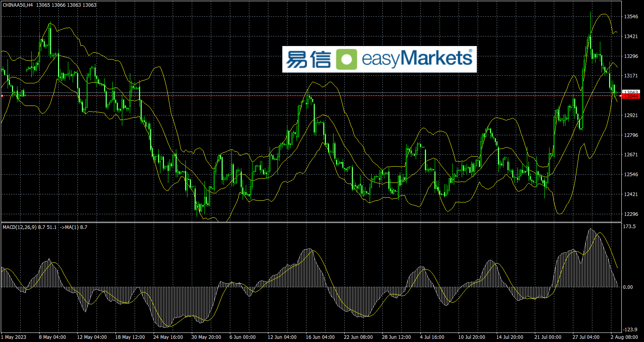Click the 1 May 2023 date label
This screenshot has height=342, width=644.
click(x=13, y=337)
